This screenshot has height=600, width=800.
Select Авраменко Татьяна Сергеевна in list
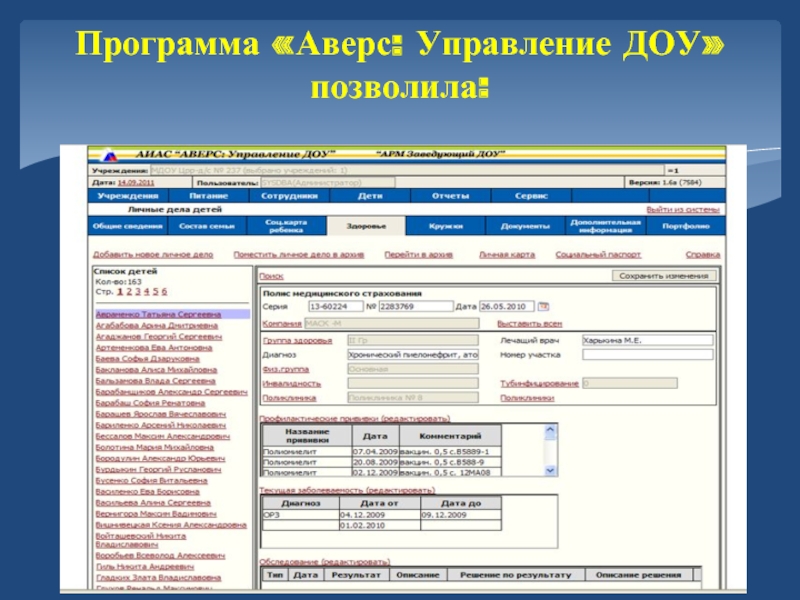tap(158, 314)
